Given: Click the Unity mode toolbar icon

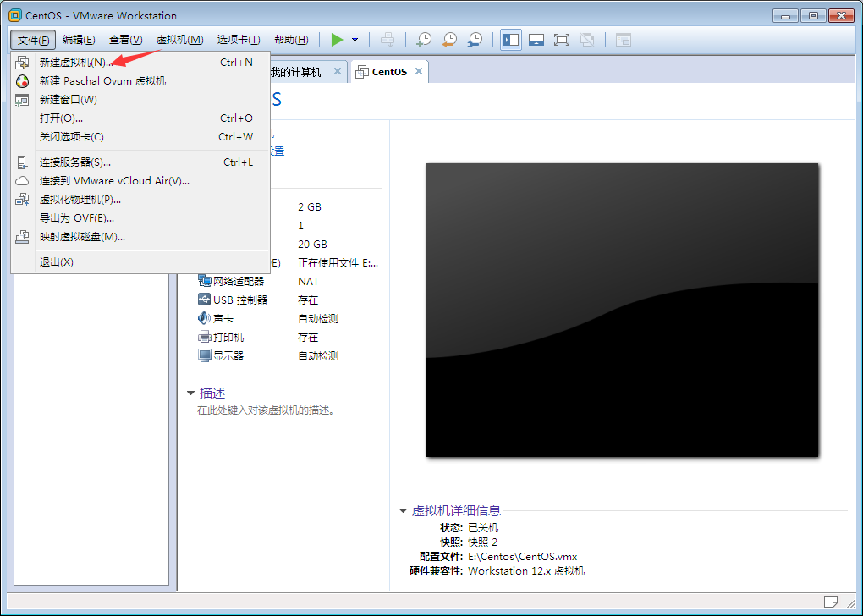Looking at the screenshot, I should click(x=587, y=40).
